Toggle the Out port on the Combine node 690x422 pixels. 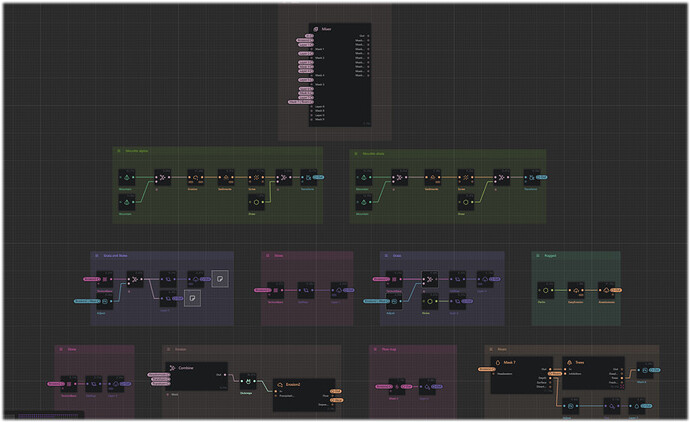pyautogui.click(x=225, y=375)
